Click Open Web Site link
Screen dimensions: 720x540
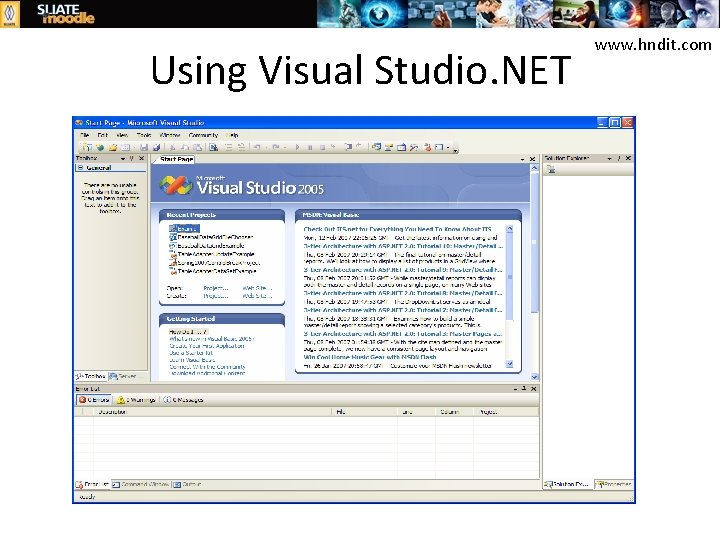[257, 288]
